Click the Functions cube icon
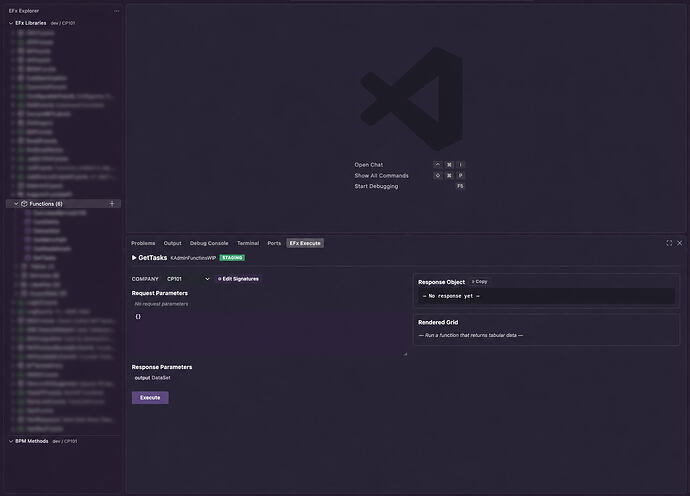The width and height of the screenshot is (690, 496). pyautogui.click(x=24, y=204)
